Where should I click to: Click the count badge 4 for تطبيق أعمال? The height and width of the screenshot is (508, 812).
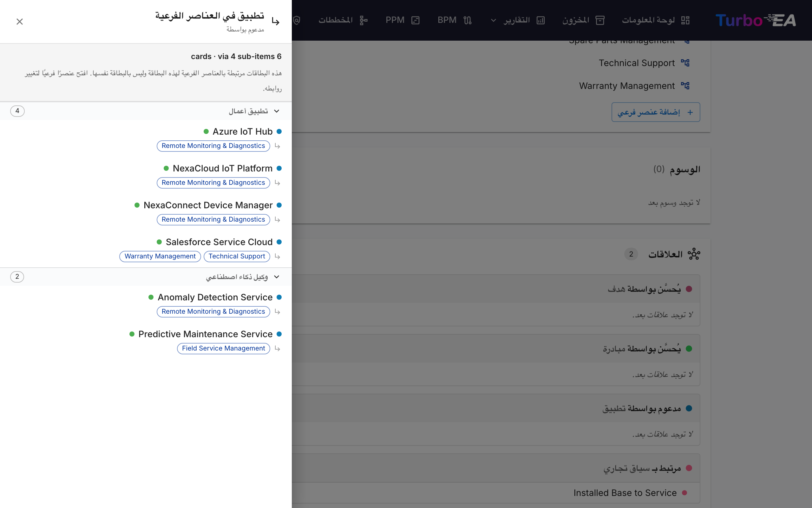17,111
